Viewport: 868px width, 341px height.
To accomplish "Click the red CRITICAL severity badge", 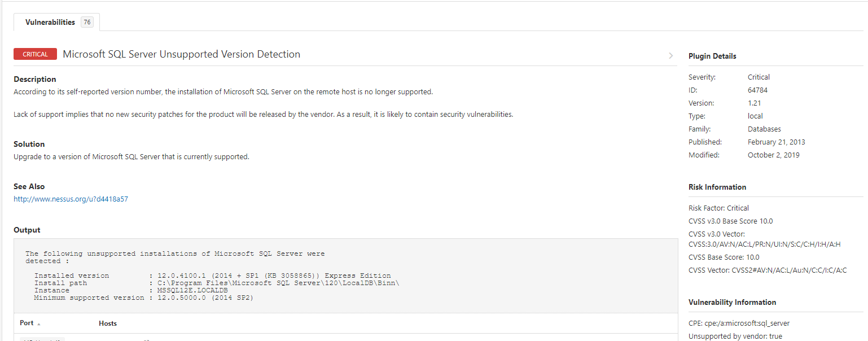I will pyautogui.click(x=35, y=54).
